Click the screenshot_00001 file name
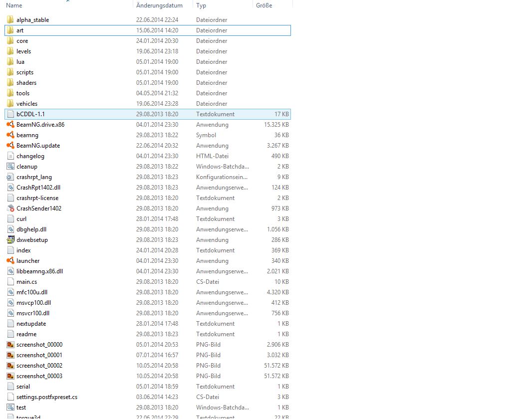The height and width of the screenshot is (419, 532). pyautogui.click(x=39, y=355)
